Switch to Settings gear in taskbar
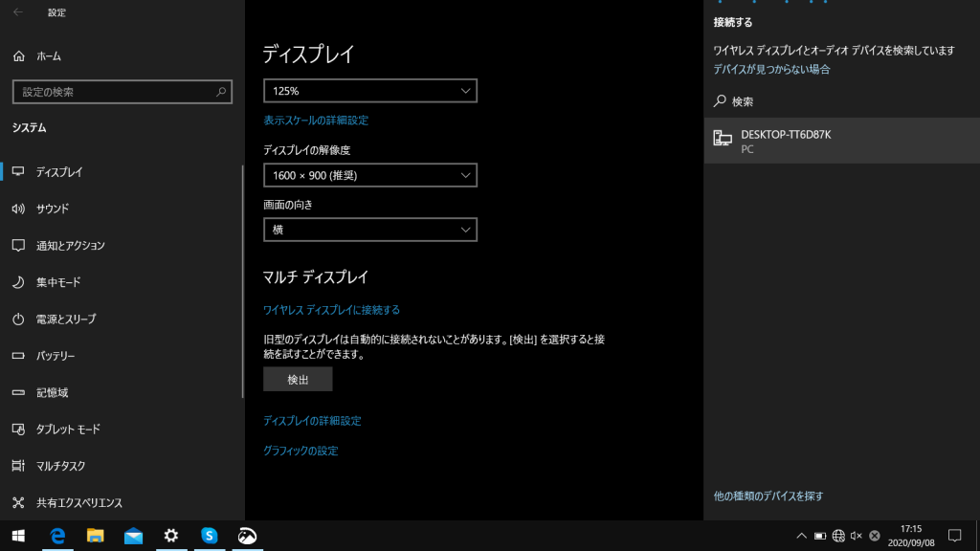This screenshot has height=551, width=980. pos(171,536)
